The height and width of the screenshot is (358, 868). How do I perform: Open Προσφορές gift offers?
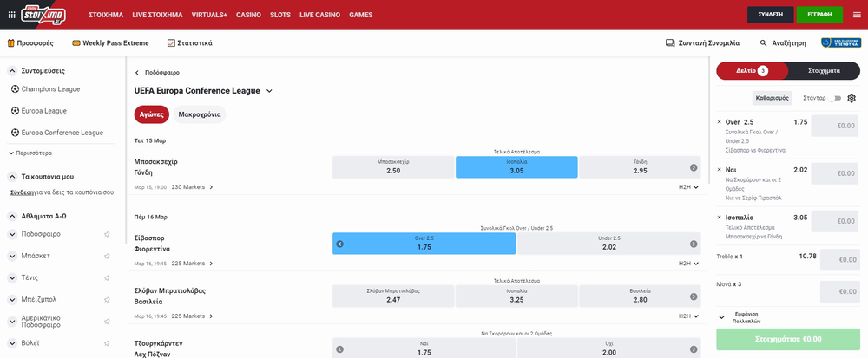pyautogui.click(x=30, y=43)
